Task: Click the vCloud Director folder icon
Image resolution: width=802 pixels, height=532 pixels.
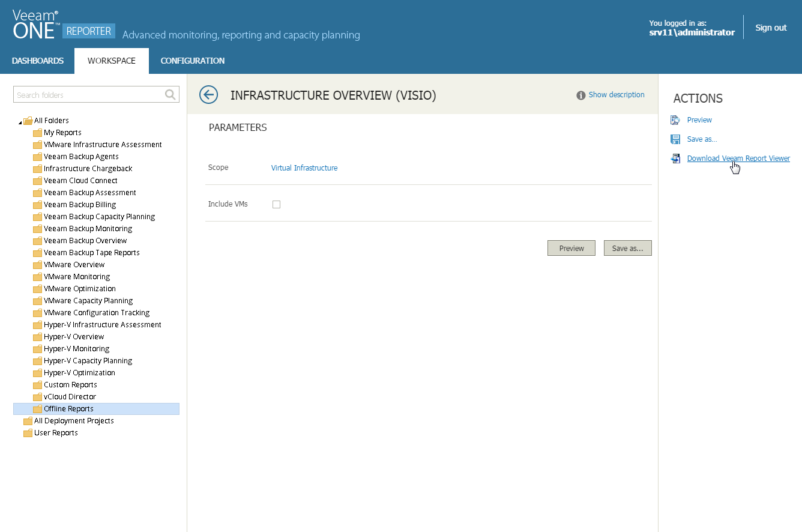Action: tap(37, 397)
